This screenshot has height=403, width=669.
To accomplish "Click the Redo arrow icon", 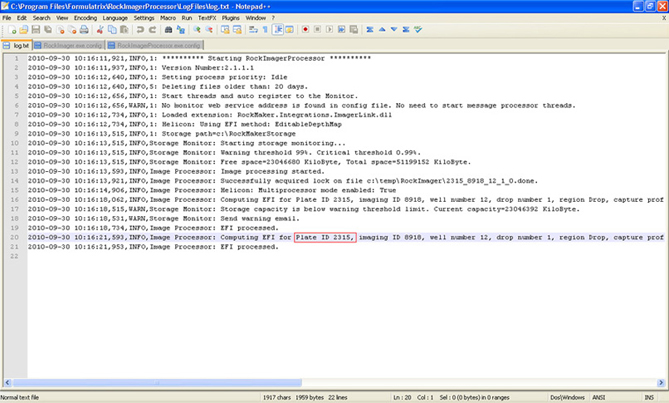I will (152, 29).
